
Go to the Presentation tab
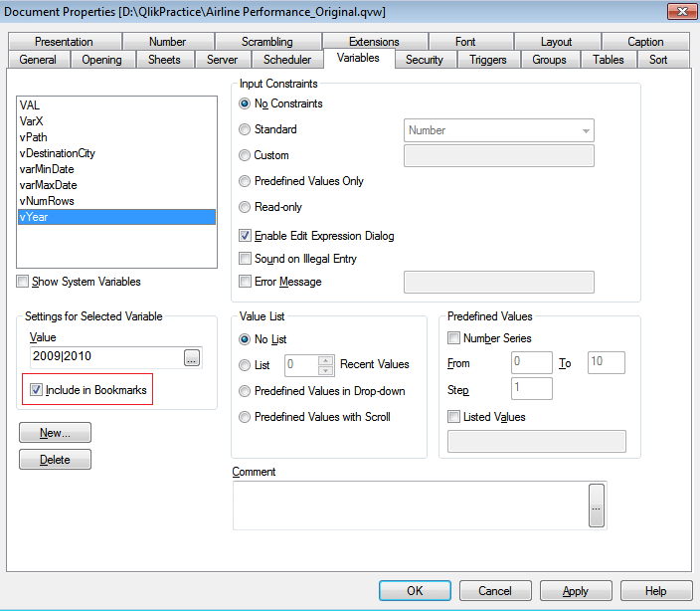pos(64,42)
